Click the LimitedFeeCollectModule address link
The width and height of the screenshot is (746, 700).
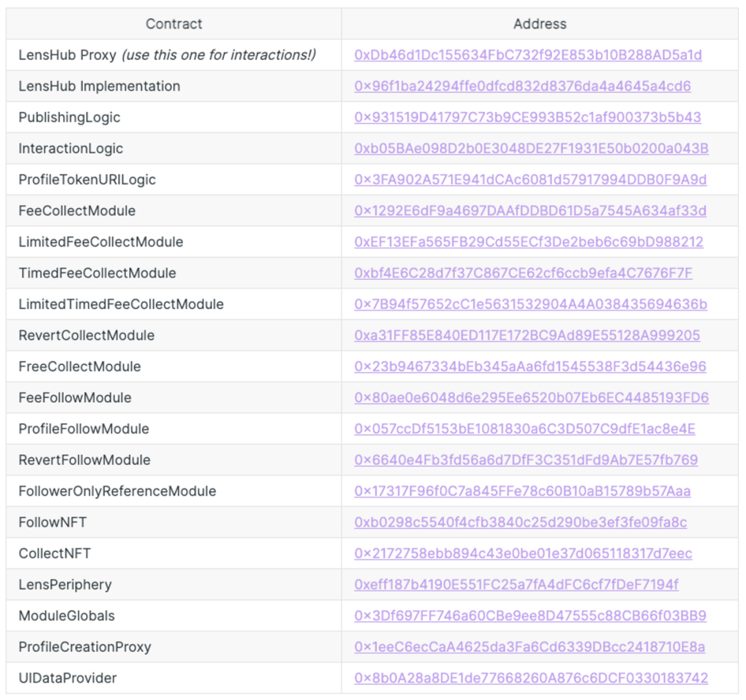pos(528,243)
